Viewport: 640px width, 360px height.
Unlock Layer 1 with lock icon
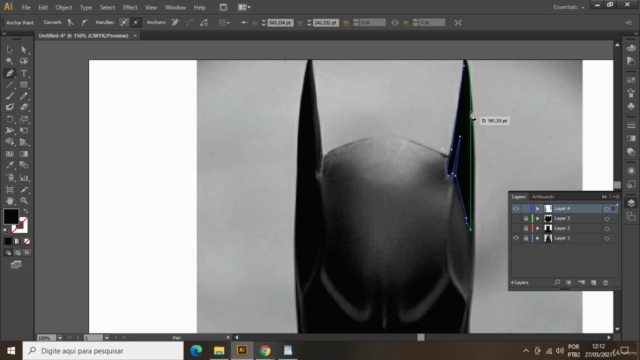click(526, 238)
